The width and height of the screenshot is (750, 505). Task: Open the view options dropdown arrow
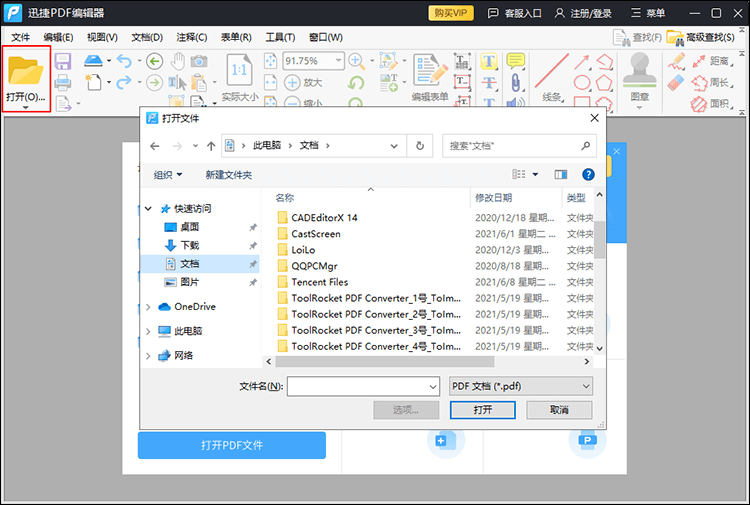[535, 175]
